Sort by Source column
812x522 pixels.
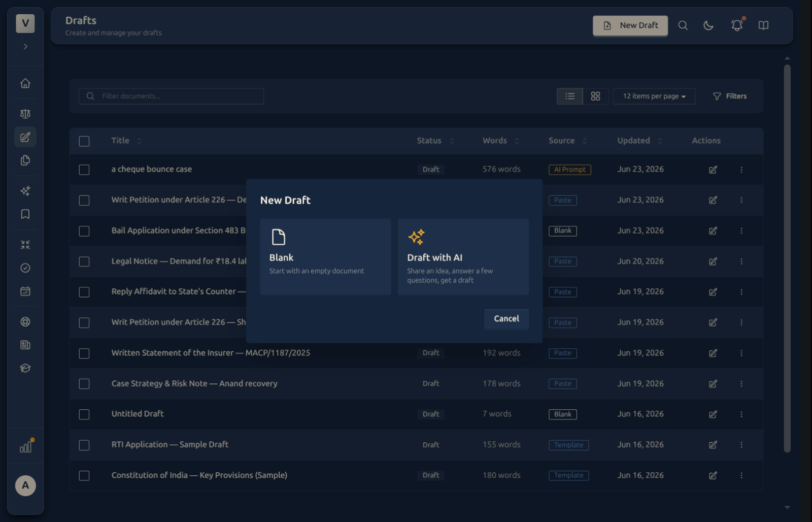click(567, 141)
